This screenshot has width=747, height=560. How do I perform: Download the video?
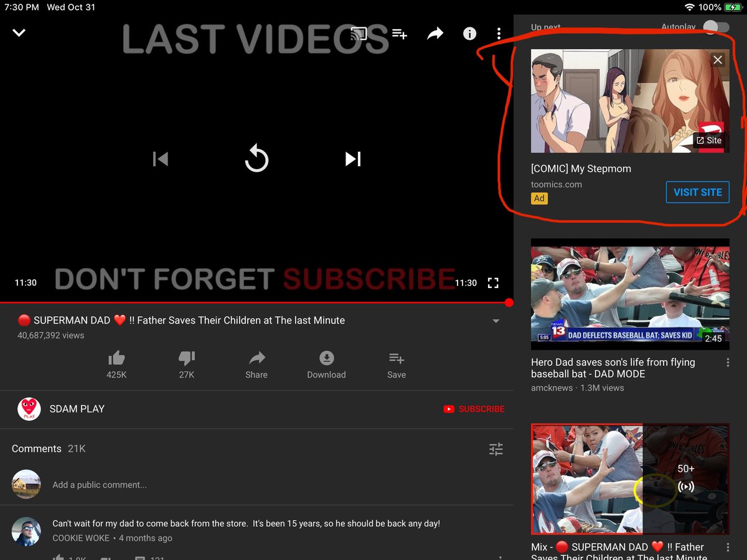(326, 365)
